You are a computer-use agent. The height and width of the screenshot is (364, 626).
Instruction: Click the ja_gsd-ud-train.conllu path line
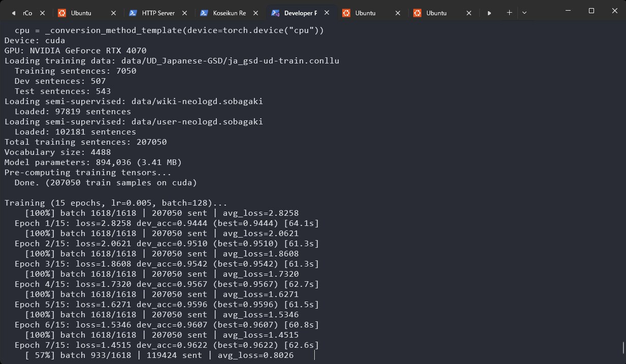click(172, 61)
